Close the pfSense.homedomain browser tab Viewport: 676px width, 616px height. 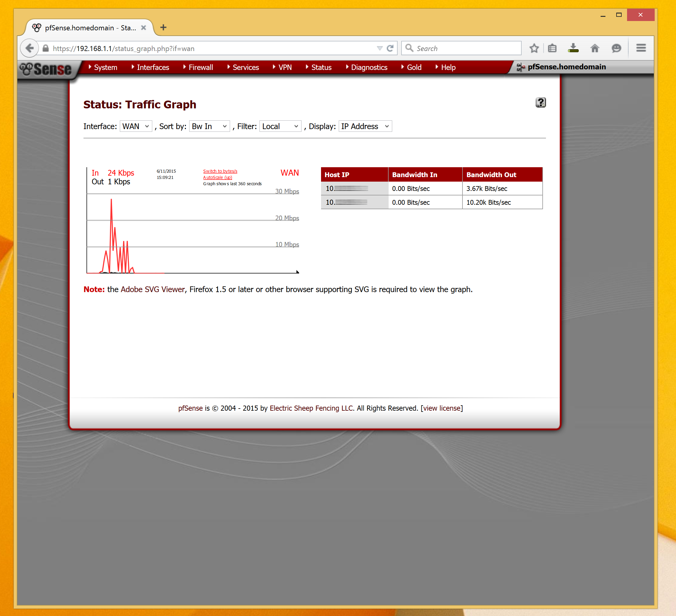pos(144,28)
